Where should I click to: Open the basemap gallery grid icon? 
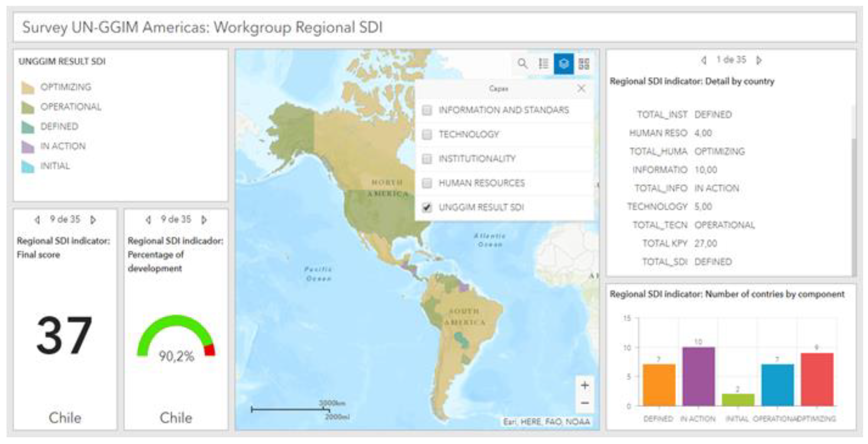[584, 64]
